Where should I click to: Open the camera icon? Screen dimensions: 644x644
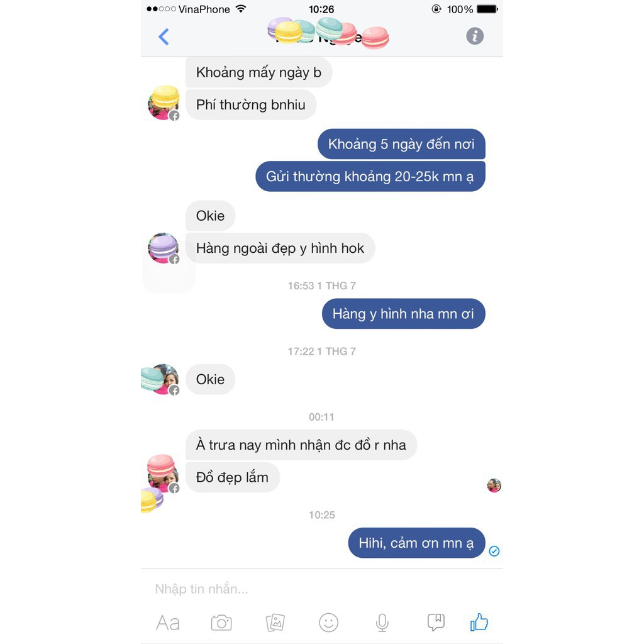221,623
